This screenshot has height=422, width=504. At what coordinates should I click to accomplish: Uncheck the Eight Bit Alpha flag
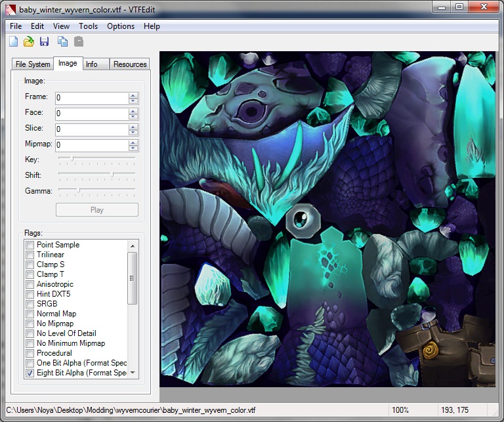point(30,373)
